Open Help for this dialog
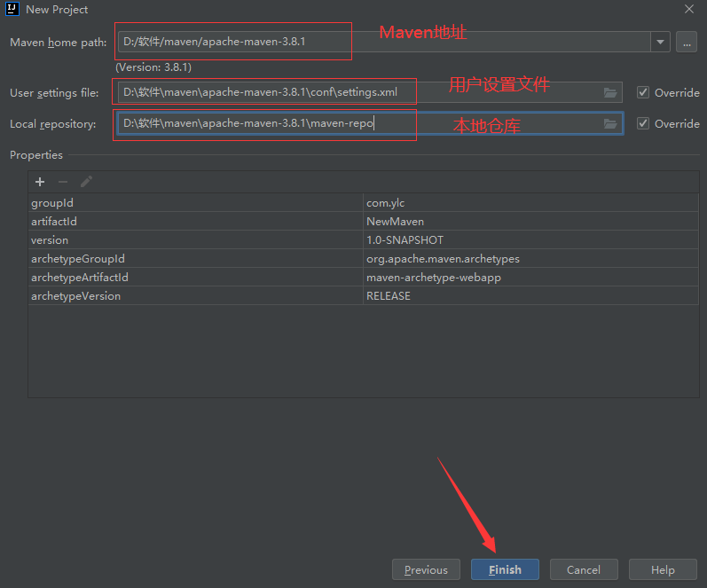 (x=663, y=569)
